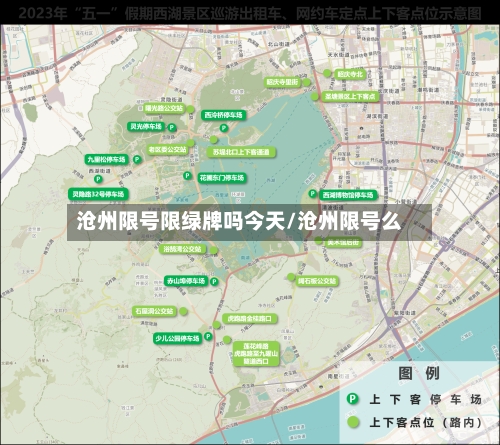This screenshot has width=500, height=445.
Task: Click the legend text 上下客点位（路内）
Action: click(x=426, y=423)
